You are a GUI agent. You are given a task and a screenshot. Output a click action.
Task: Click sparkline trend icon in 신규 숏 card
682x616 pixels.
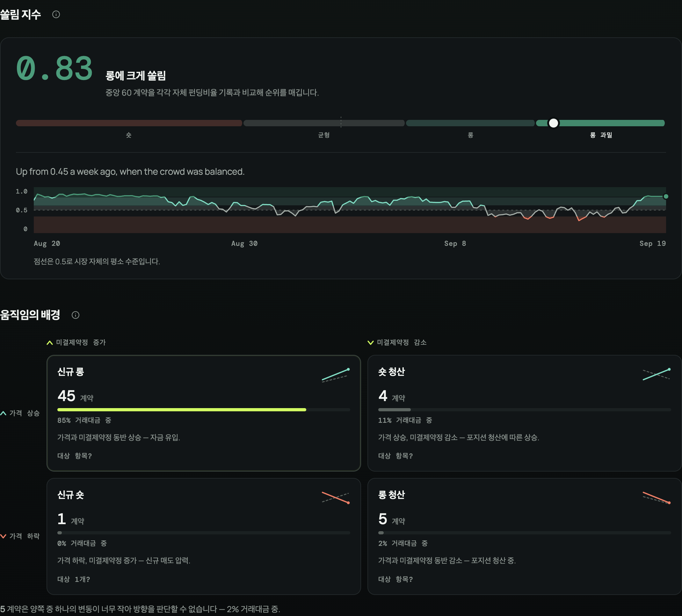[x=336, y=497]
